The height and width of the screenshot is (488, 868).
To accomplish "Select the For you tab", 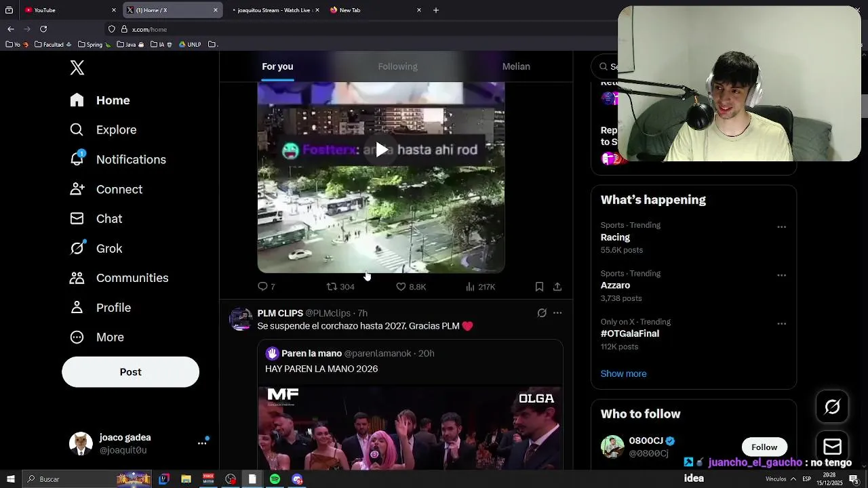I will click(x=277, y=66).
